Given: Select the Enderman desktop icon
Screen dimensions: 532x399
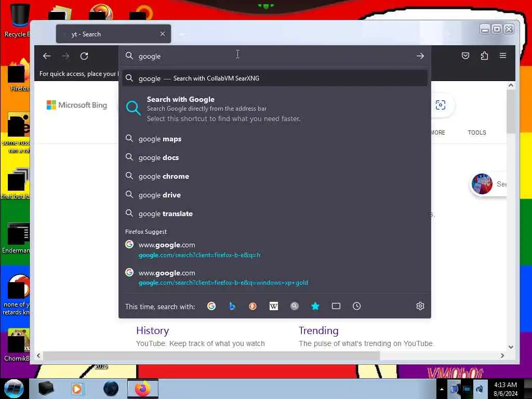Looking at the screenshot, I should (x=16, y=238).
